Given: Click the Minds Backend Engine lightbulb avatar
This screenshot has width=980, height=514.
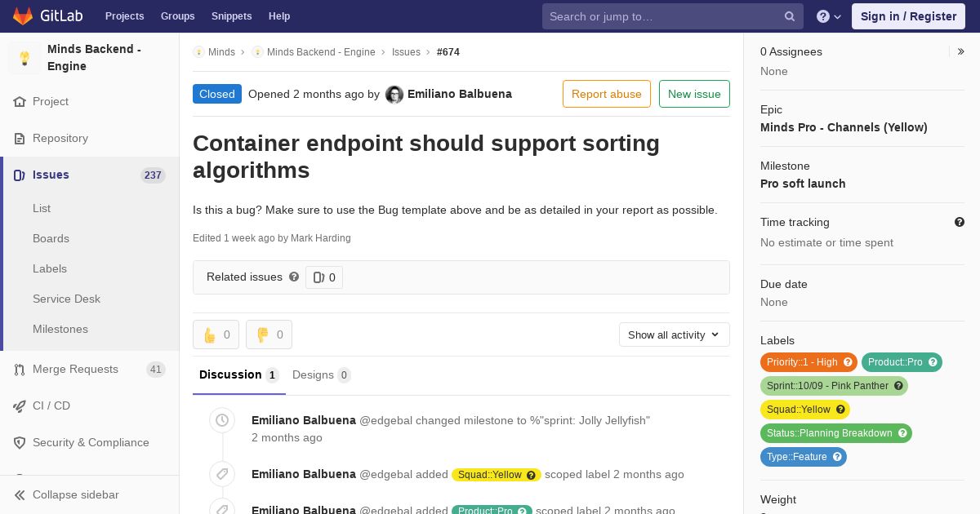Looking at the screenshot, I should point(24,58).
